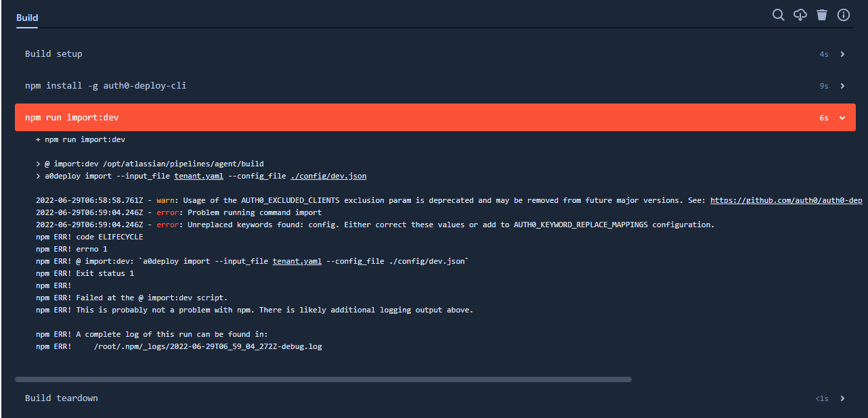Open the log search icon

[x=779, y=15]
